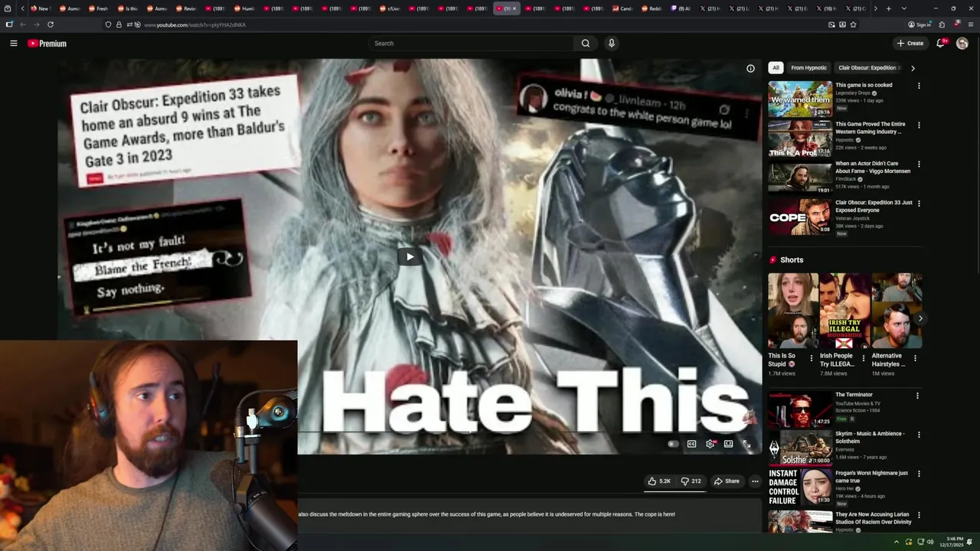Open options for When an Actor Didn't Care video

click(x=919, y=164)
